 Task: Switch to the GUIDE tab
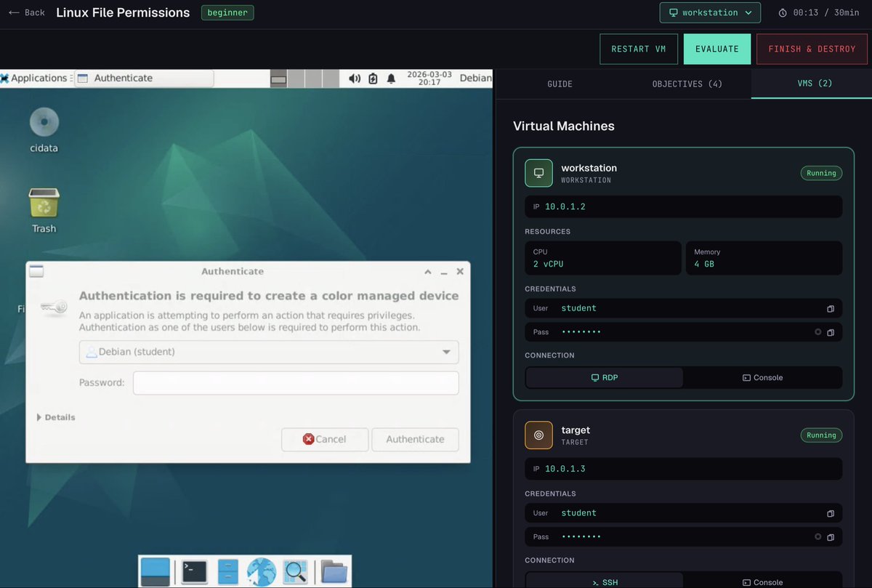coord(560,84)
